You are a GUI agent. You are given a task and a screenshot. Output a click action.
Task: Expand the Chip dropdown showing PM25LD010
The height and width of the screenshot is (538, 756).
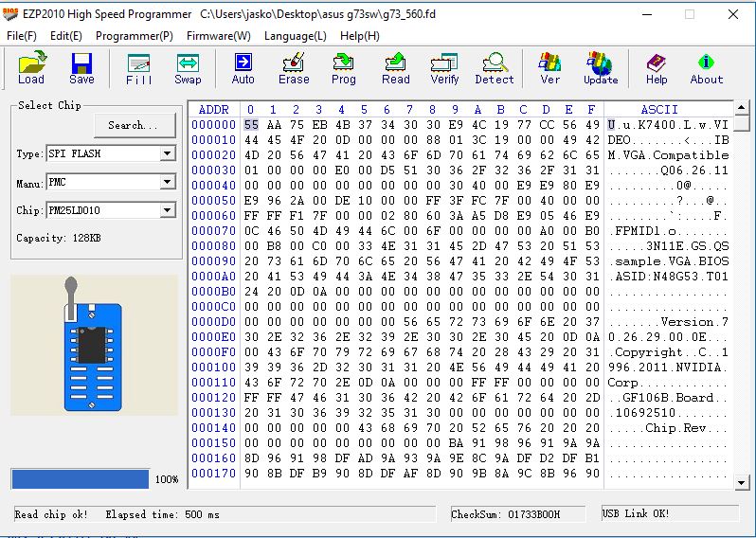click(x=168, y=210)
